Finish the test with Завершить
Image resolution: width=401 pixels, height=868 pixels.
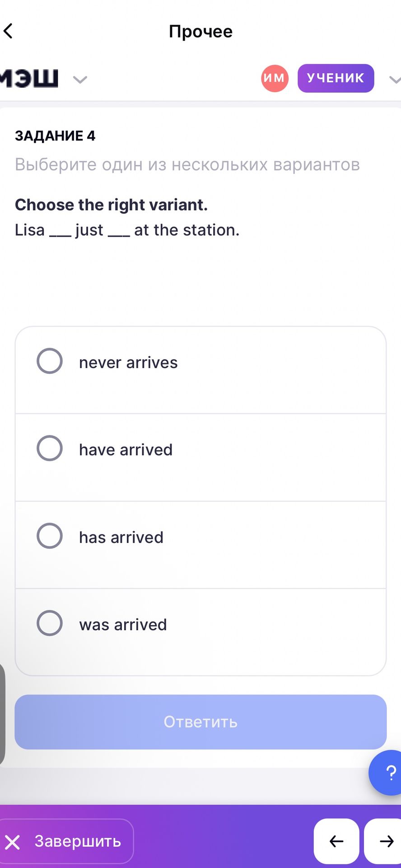point(66,841)
